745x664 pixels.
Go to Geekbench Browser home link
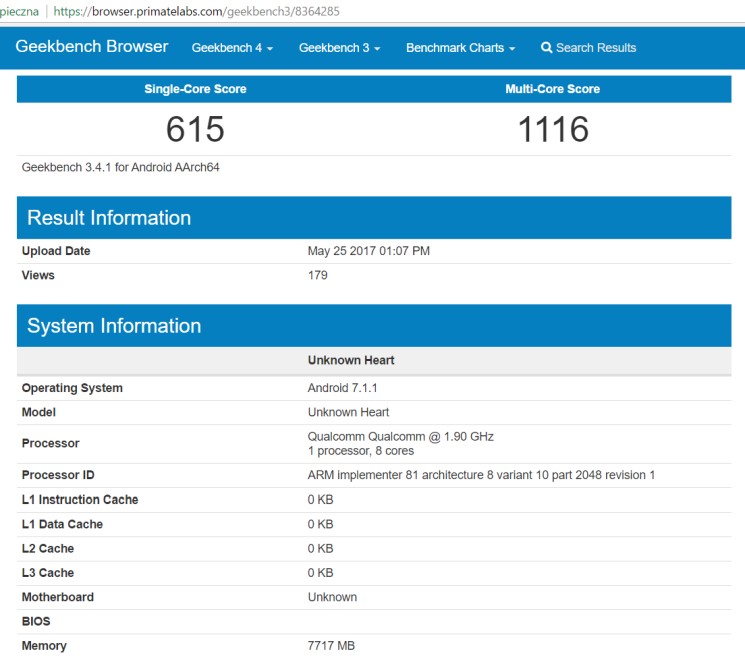click(x=92, y=47)
